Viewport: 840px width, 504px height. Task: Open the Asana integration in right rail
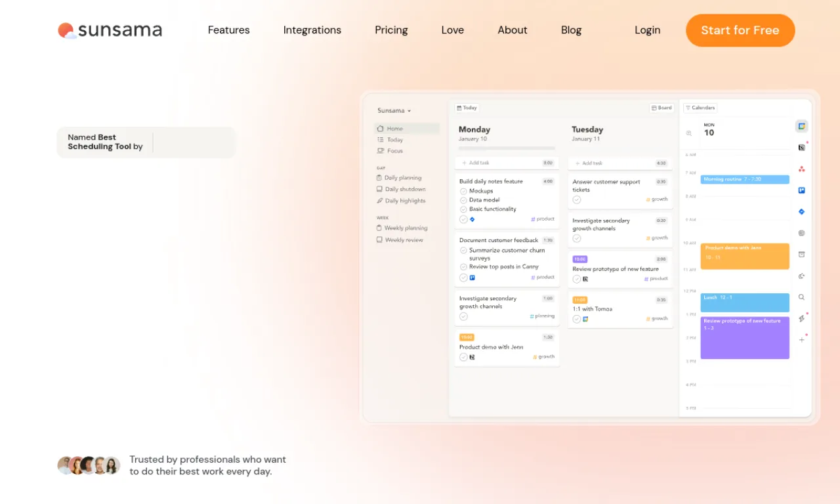801,169
